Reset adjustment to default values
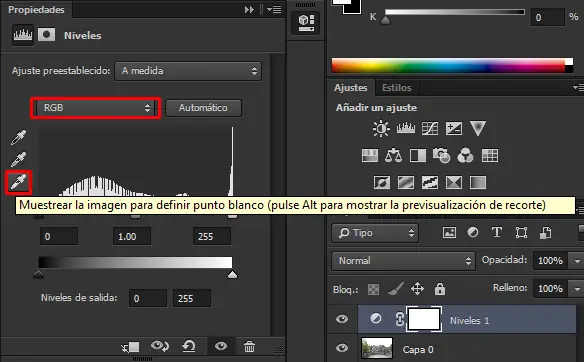Image resolution: width=584 pixels, height=362 pixels. click(189, 346)
